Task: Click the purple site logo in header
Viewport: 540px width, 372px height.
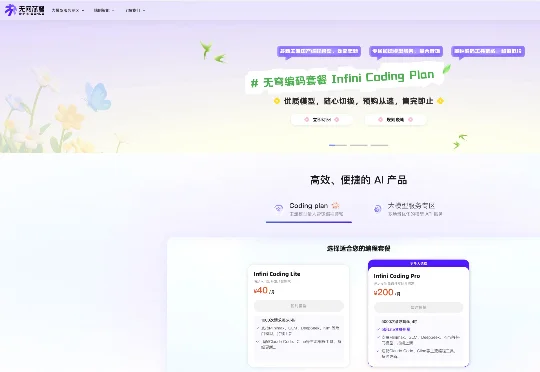Action: (24, 10)
